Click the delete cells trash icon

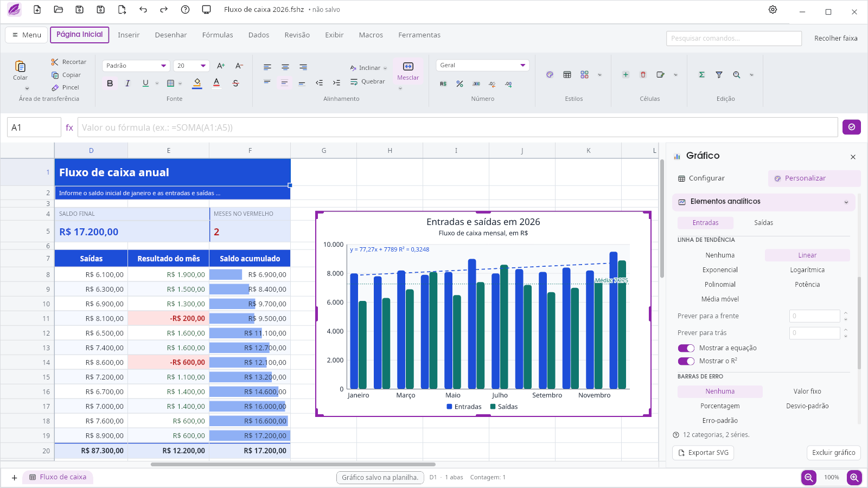click(643, 75)
